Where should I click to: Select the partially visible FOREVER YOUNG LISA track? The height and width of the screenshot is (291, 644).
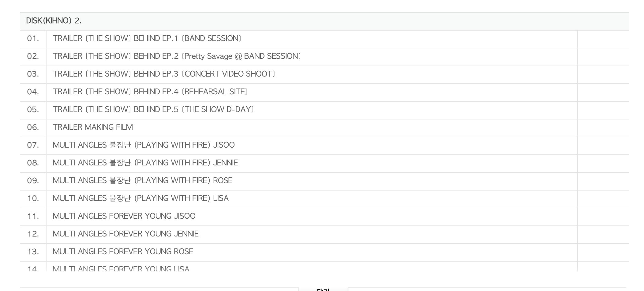pos(121,269)
